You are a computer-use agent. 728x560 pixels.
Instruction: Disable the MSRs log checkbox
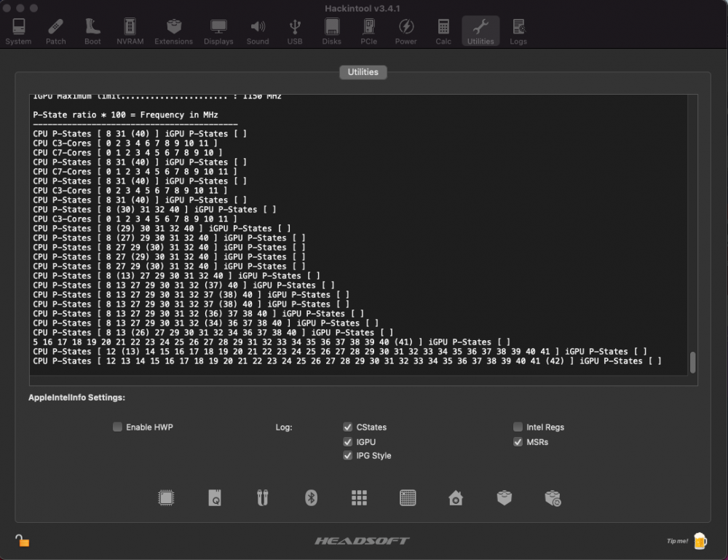pos(518,441)
